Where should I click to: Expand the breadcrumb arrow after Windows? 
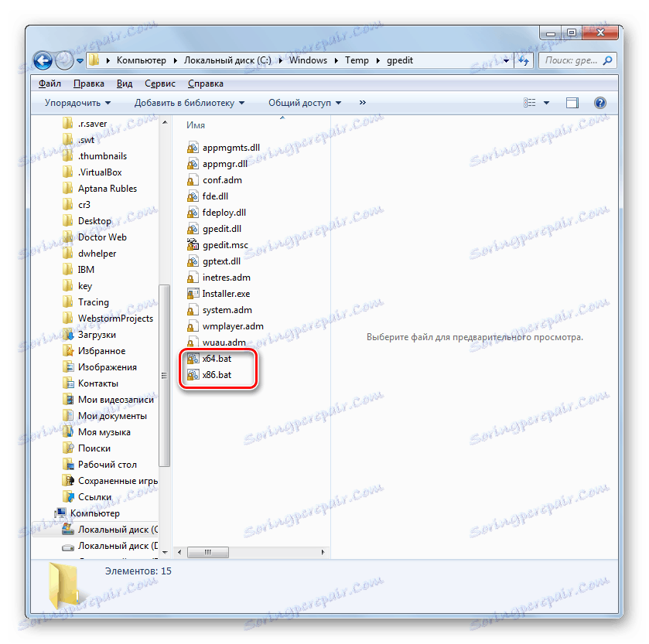[336, 61]
